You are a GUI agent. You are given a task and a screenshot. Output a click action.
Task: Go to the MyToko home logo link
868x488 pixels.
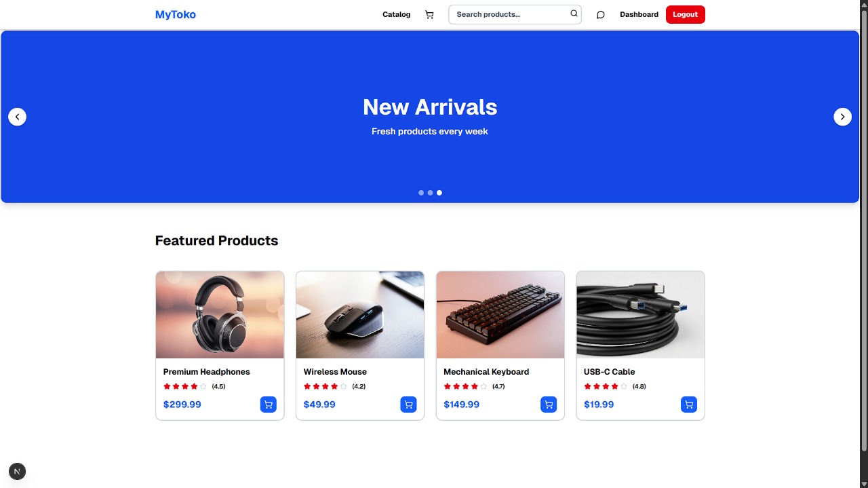[x=176, y=14]
